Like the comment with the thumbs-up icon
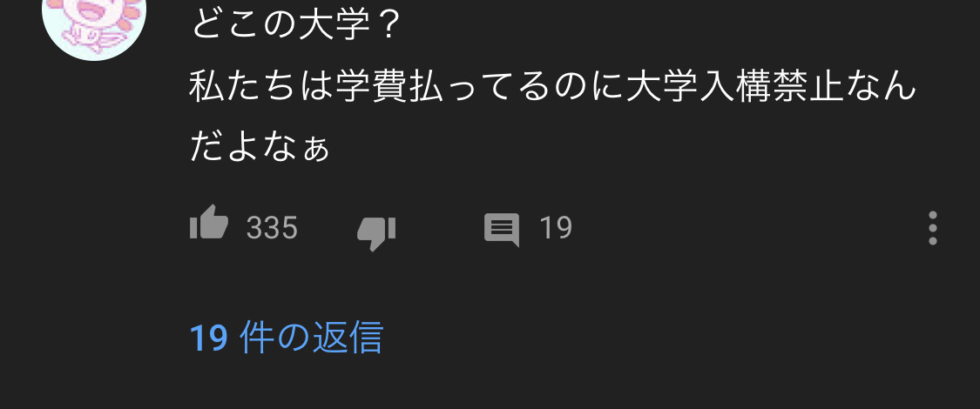The image size is (980, 409). coord(209,222)
